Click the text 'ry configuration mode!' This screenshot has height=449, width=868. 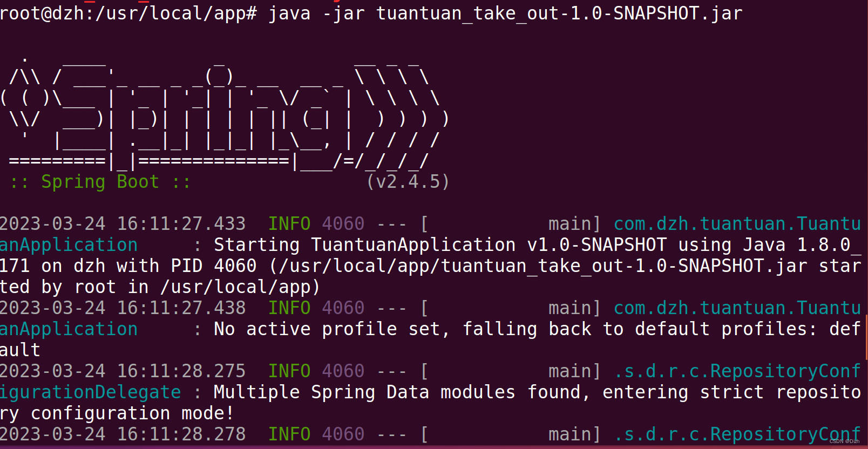click(117, 413)
